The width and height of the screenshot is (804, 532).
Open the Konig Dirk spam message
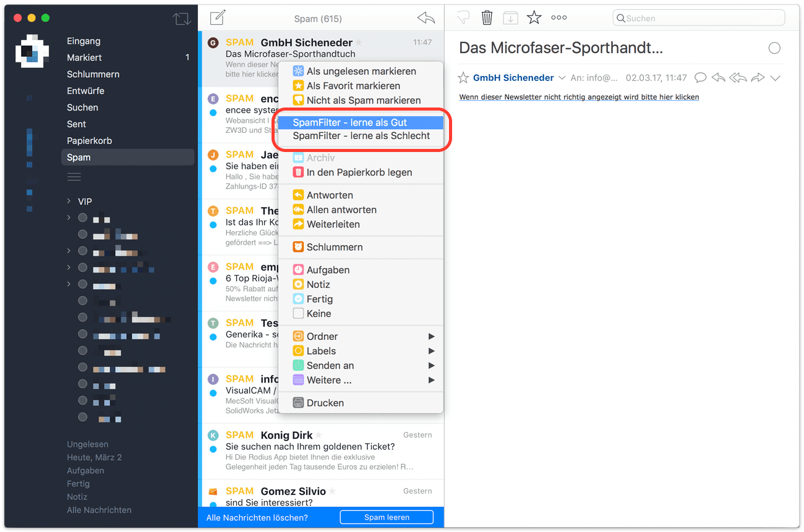322,452
